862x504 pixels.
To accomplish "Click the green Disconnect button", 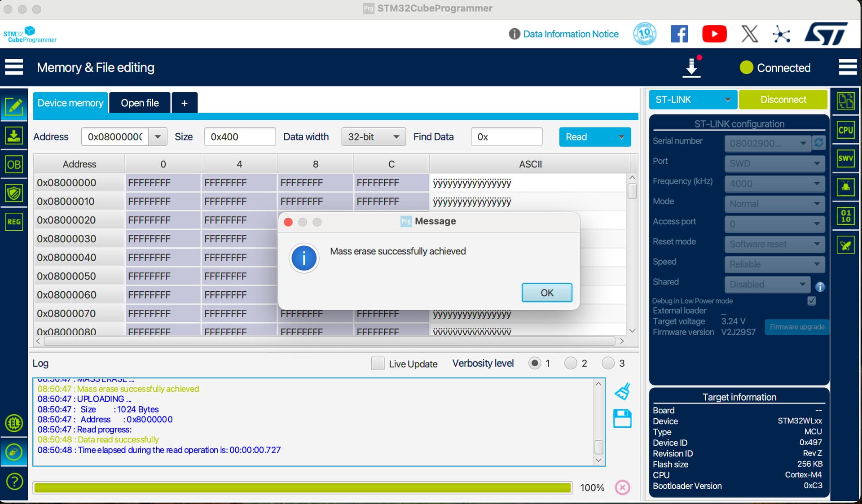I will pos(783,100).
